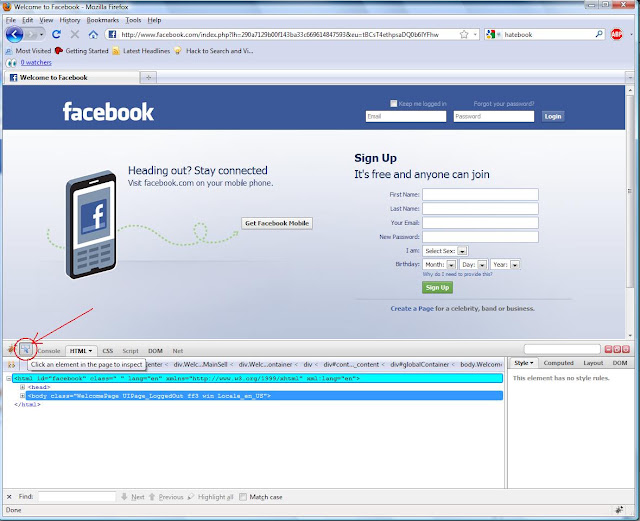The width and height of the screenshot is (640, 521).
Task: Click the Adblock Plus ABP icon
Action: click(616, 34)
